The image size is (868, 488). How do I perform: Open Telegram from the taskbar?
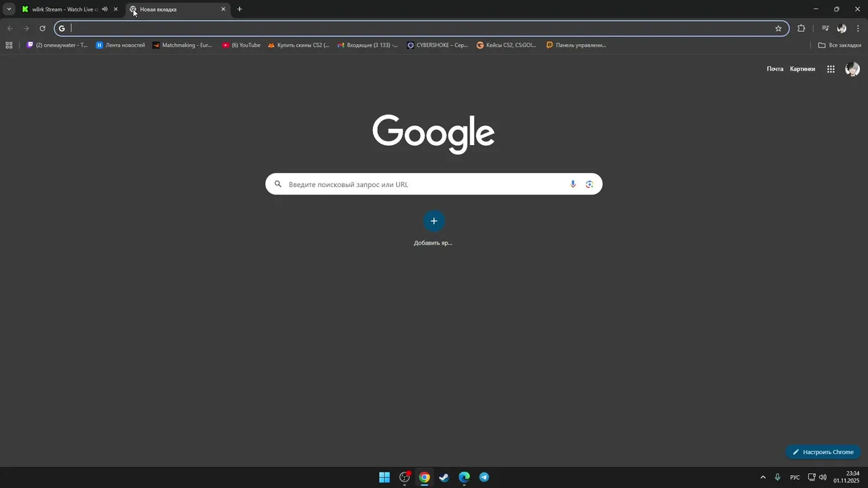(484, 477)
